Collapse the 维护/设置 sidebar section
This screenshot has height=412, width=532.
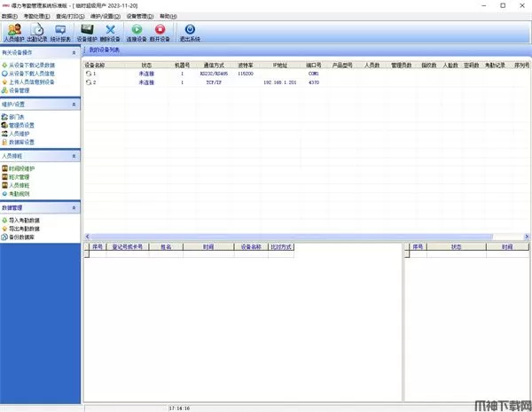pos(74,104)
